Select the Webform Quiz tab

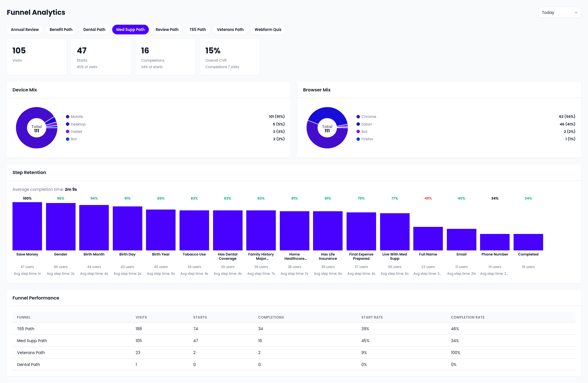point(268,29)
